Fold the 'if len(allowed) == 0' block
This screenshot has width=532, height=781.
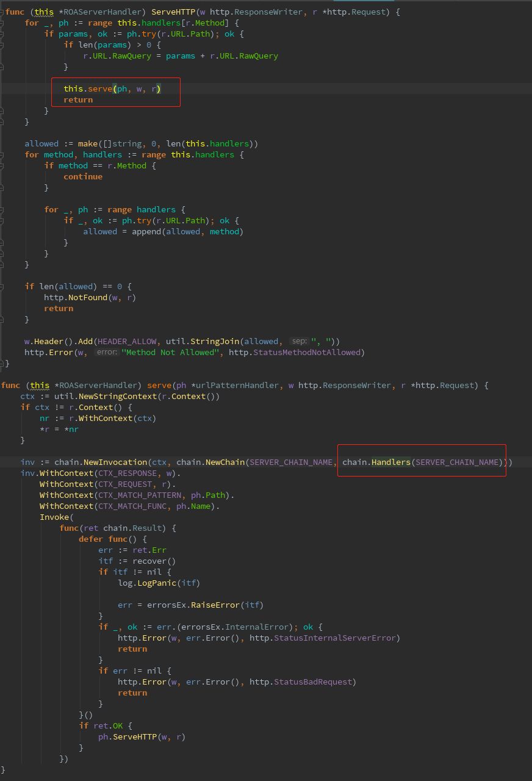click(2, 286)
